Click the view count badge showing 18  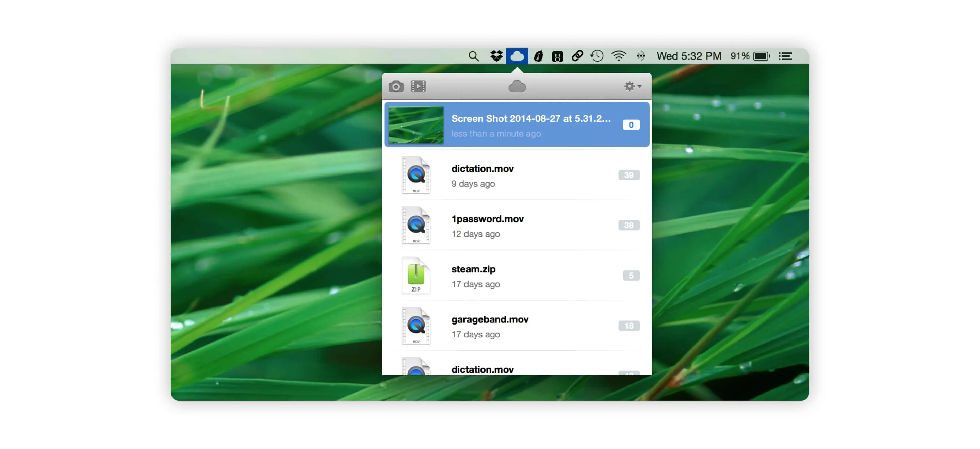click(x=628, y=326)
